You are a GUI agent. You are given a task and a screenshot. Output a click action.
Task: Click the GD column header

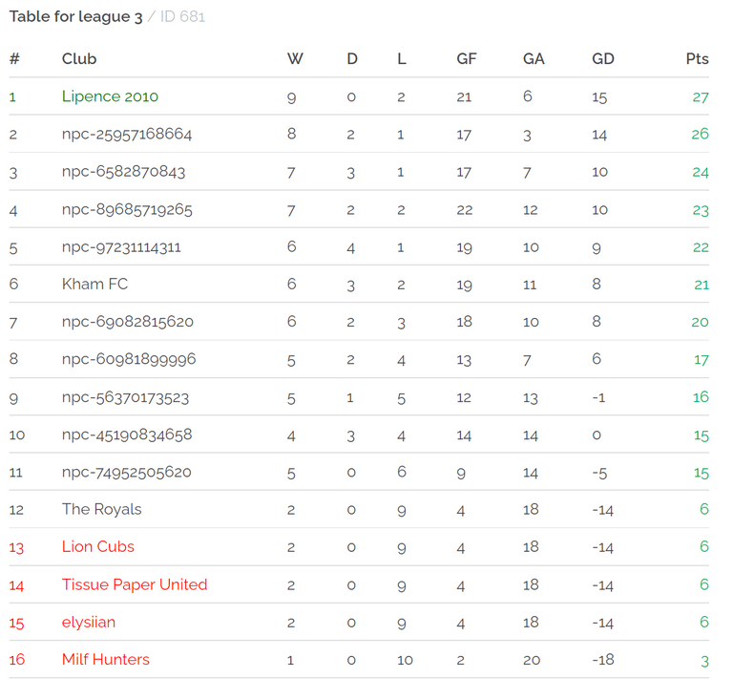tap(602, 58)
